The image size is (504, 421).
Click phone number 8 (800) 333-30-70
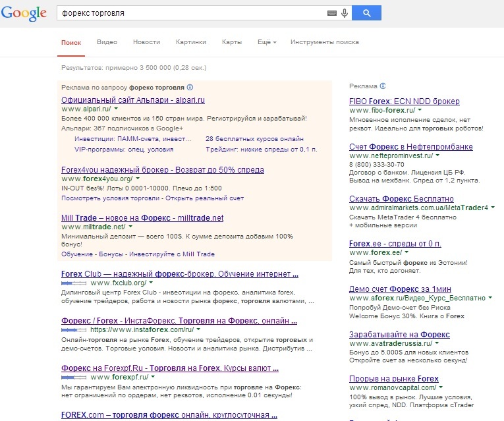(377, 165)
